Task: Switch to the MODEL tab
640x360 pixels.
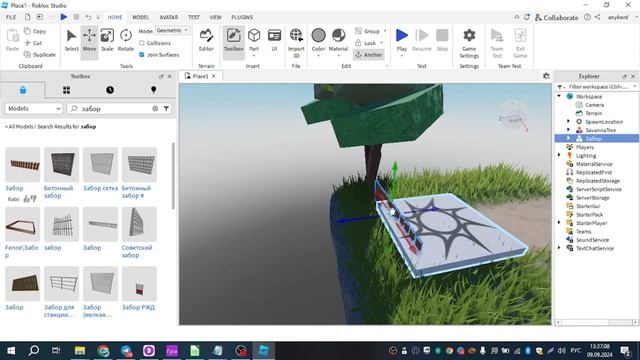Action: tap(140, 17)
